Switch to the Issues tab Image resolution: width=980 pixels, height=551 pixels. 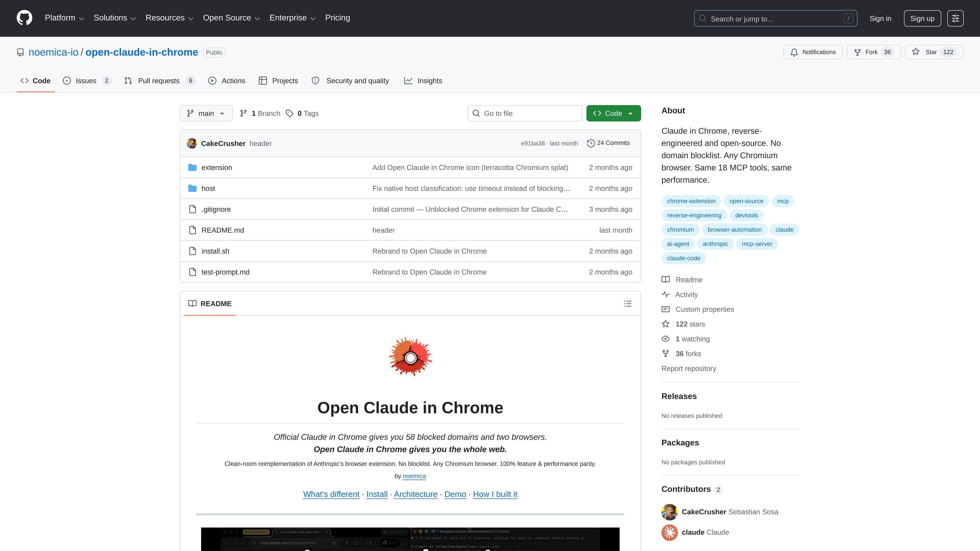[x=87, y=81]
